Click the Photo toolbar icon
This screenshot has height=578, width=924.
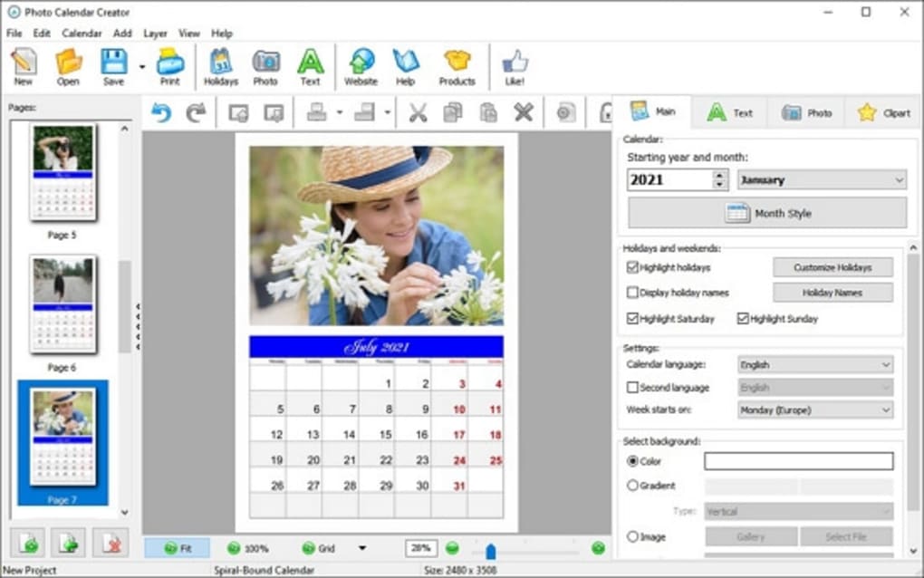point(265,65)
